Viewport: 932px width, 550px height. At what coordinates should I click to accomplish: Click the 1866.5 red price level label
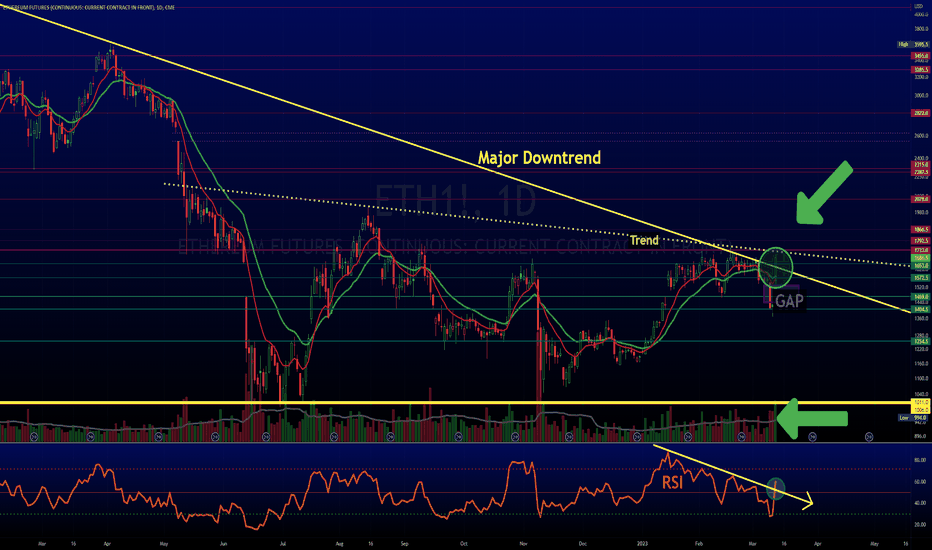point(921,230)
